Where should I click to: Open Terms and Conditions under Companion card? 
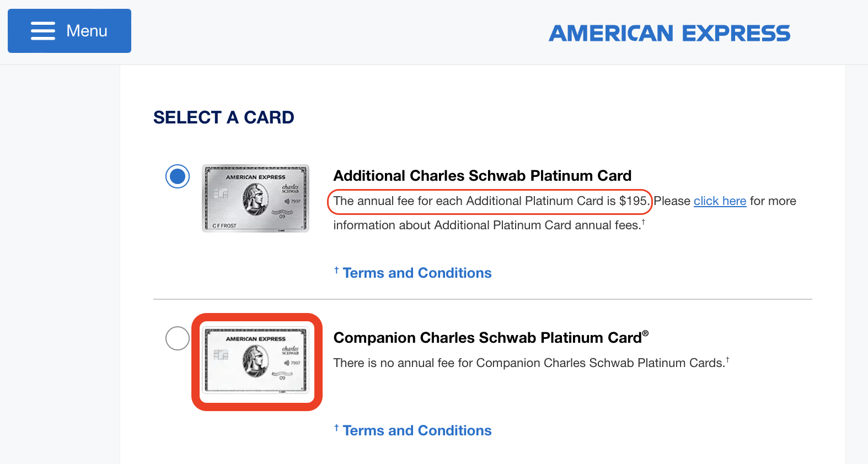[417, 430]
